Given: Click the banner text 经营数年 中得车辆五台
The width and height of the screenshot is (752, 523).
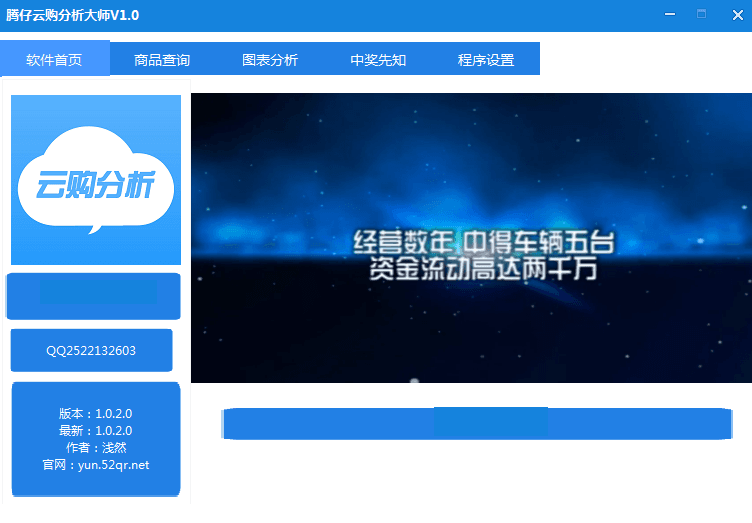Looking at the screenshot, I should tap(484, 242).
